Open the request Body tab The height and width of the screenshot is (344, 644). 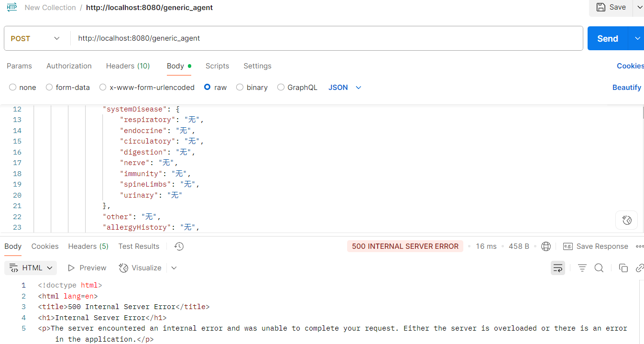click(179, 66)
